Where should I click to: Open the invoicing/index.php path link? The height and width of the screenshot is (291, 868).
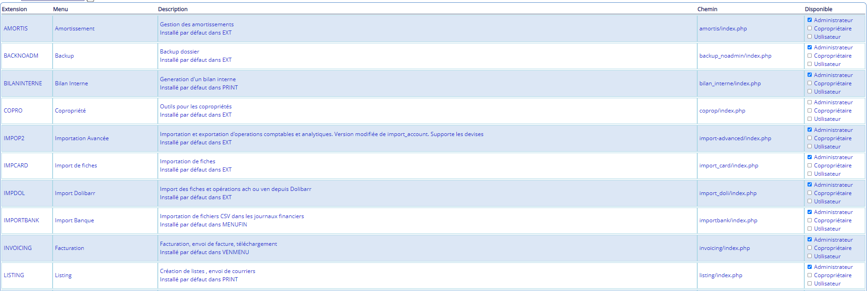click(724, 248)
